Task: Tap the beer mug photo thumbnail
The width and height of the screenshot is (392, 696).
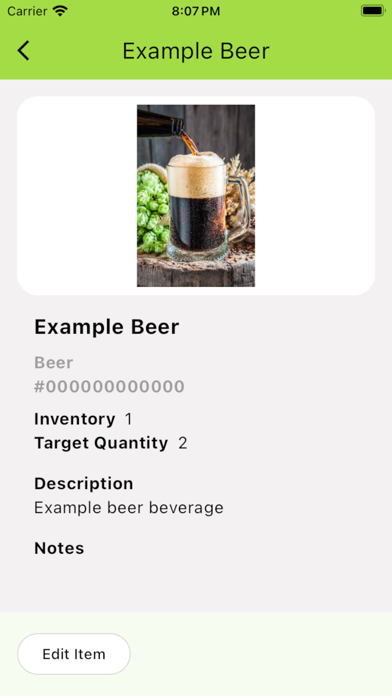Action: pos(196,196)
